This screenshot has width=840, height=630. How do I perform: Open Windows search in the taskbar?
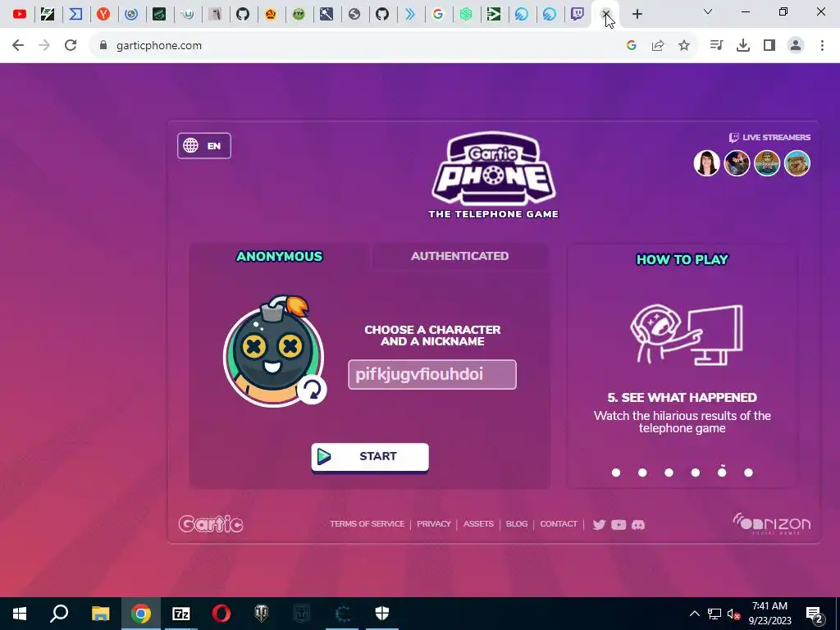click(x=59, y=614)
